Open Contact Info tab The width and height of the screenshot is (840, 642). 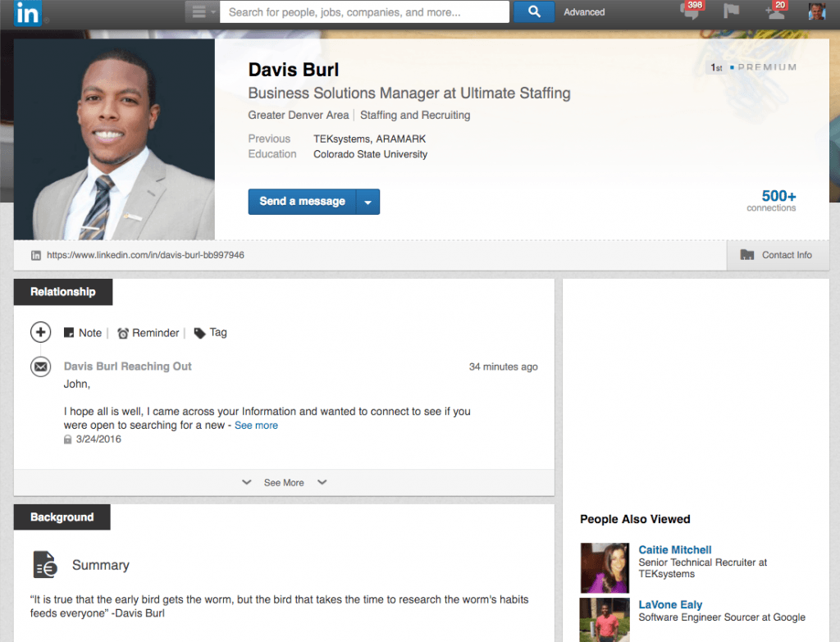pos(778,256)
